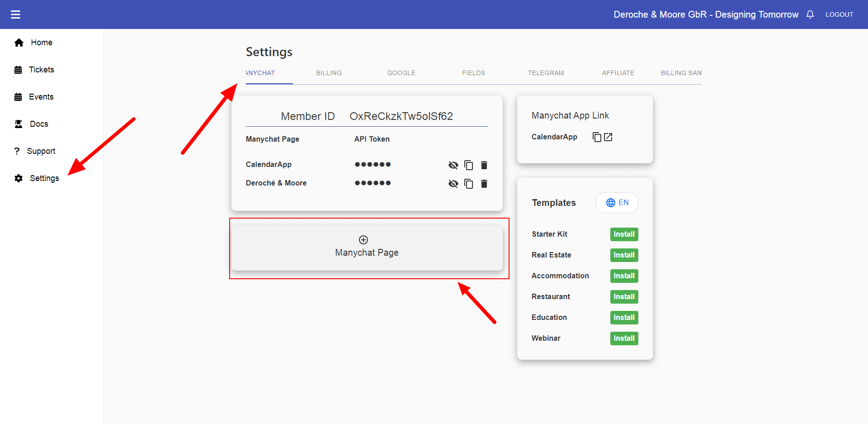868x424 pixels.
Task: Copy the CalendarApp API token
Action: pos(468,165)
